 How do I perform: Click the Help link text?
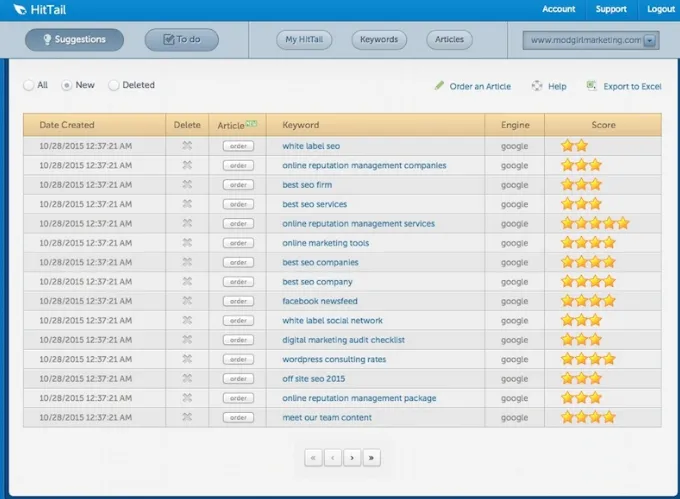click(x=557, y=86)
